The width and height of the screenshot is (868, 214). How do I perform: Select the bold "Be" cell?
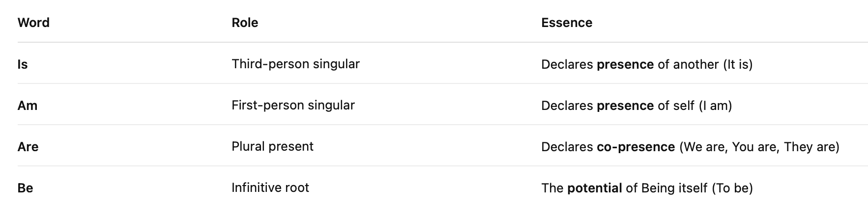point(26,188)
